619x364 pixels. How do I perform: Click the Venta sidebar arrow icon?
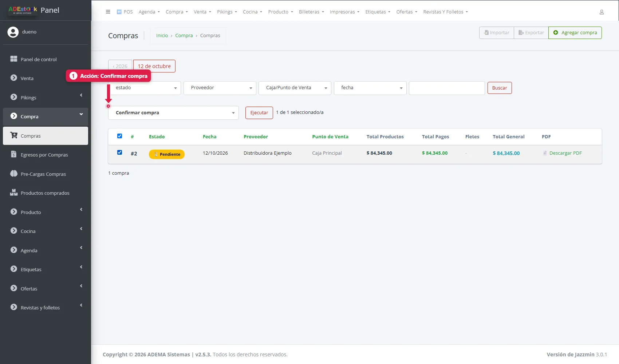click(14, 78)
